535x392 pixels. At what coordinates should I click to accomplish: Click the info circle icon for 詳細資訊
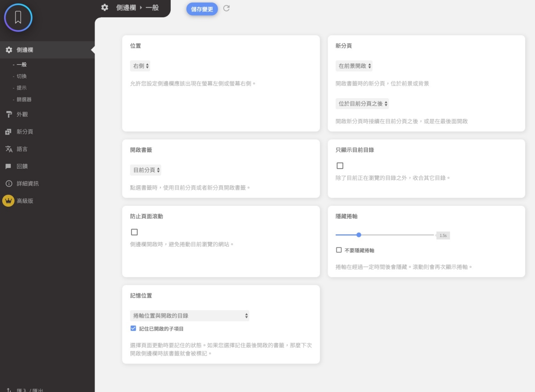(x=9, y=184)
